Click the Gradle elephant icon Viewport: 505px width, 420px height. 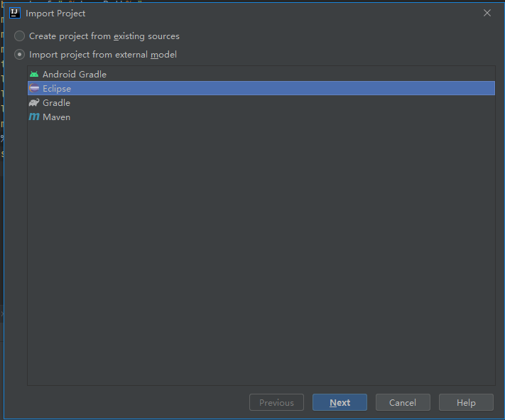34,102
